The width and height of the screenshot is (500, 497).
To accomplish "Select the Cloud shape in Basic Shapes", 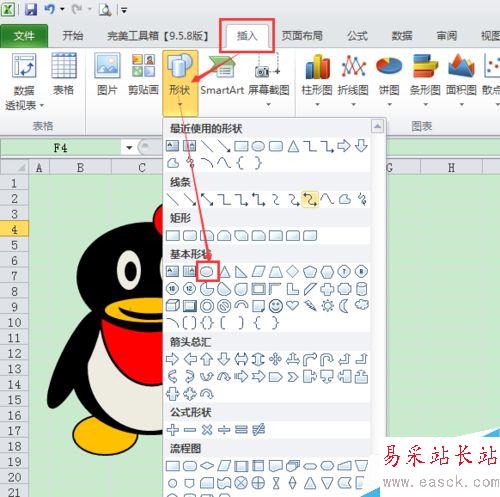I will (362, 305).
